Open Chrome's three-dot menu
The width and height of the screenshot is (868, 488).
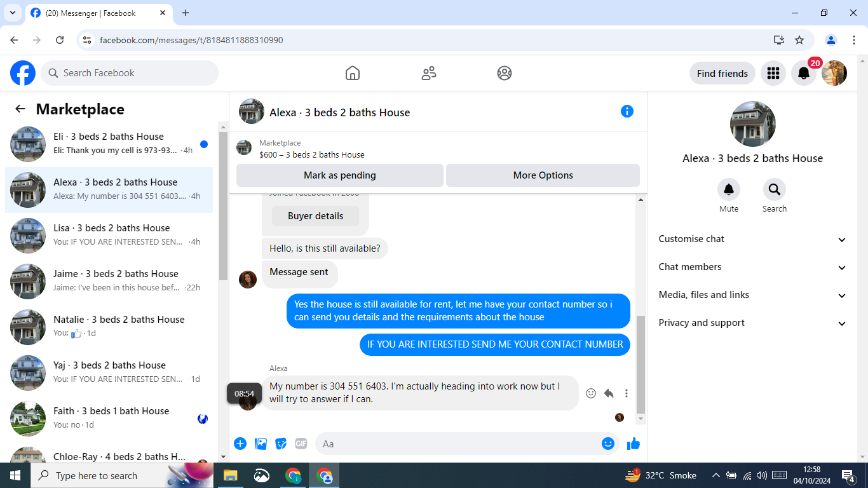[854, 40]
